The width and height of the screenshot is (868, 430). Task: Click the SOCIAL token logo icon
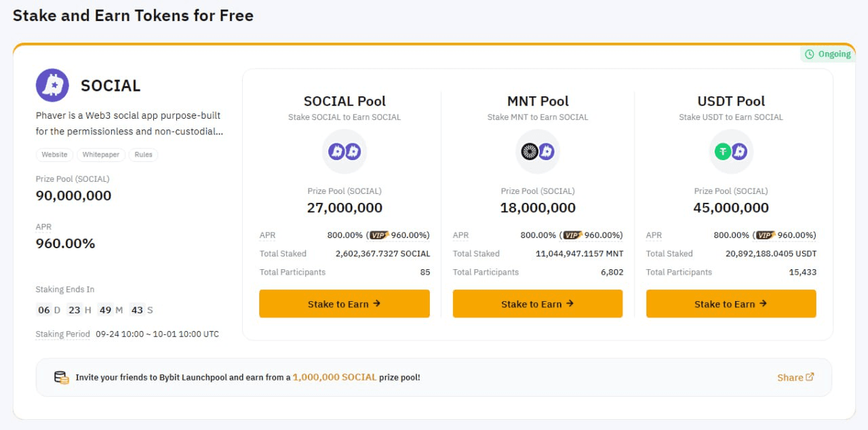52,85
